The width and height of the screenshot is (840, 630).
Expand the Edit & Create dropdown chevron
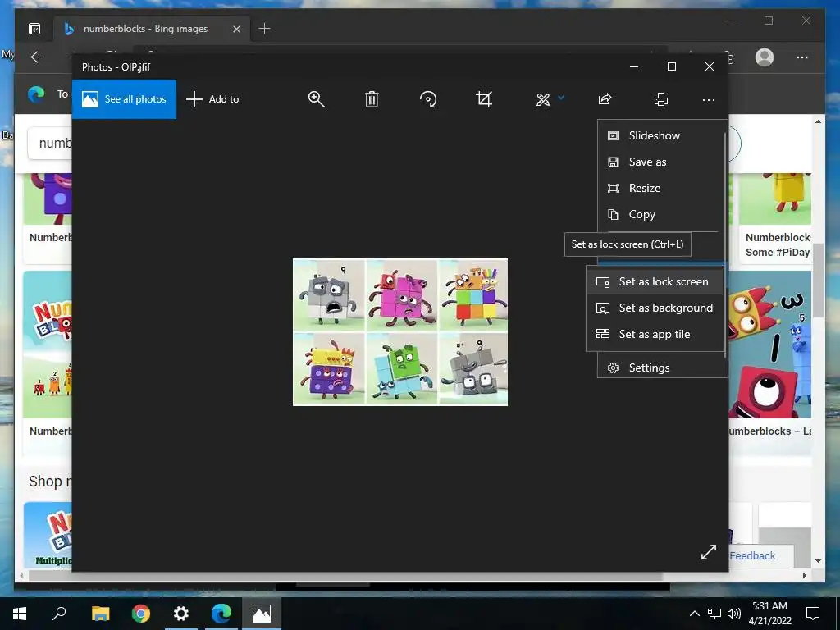coord(561,98)
